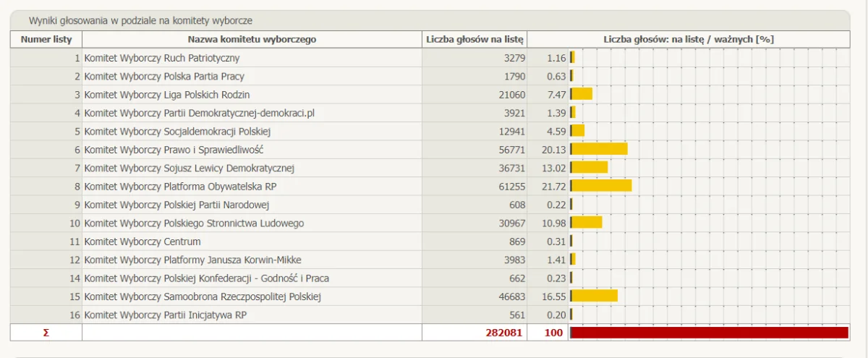Click vote count 3921 for Partii Demokratycznej
Screen dimensions: 868x358
[514, 113]
